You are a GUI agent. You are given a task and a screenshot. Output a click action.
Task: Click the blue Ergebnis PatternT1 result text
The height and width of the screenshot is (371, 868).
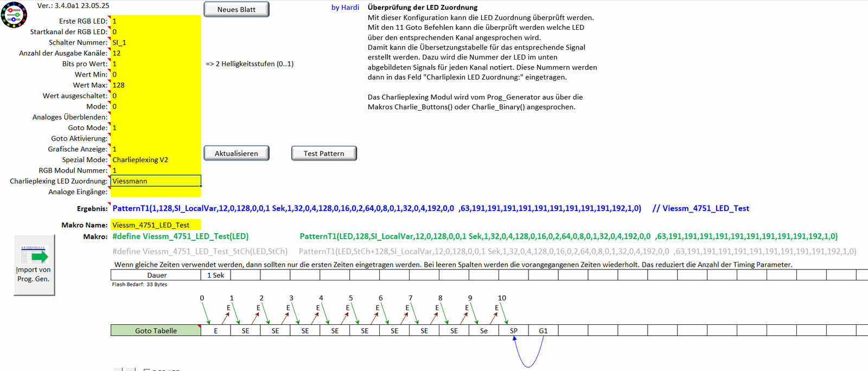pyautogui.click(x=376, y=208)
